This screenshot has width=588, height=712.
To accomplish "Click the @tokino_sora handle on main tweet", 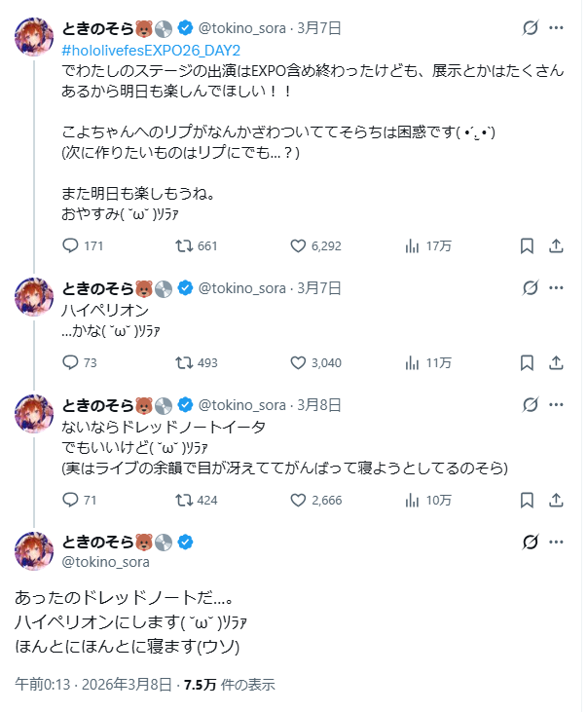I will [x=106, y=562].
